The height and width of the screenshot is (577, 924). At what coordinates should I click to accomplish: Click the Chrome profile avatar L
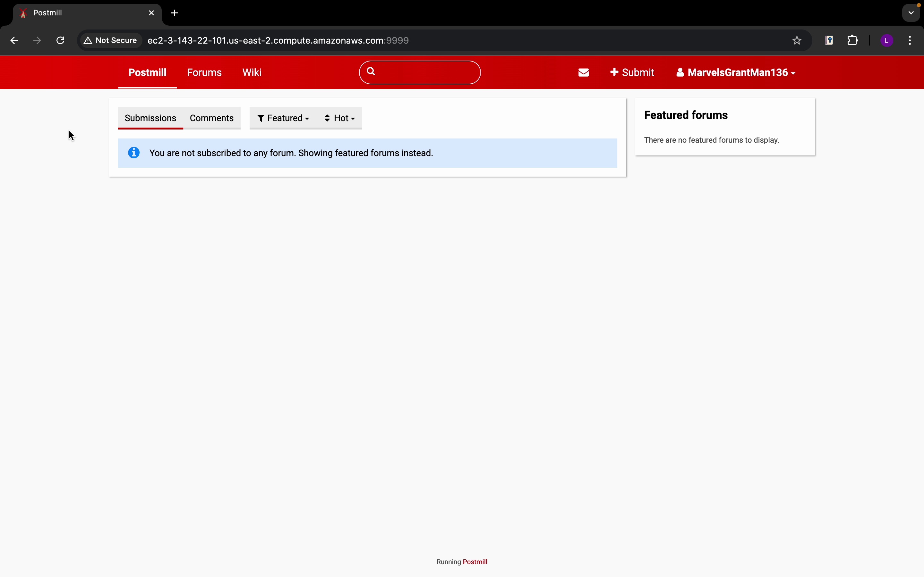pos(886,40)
